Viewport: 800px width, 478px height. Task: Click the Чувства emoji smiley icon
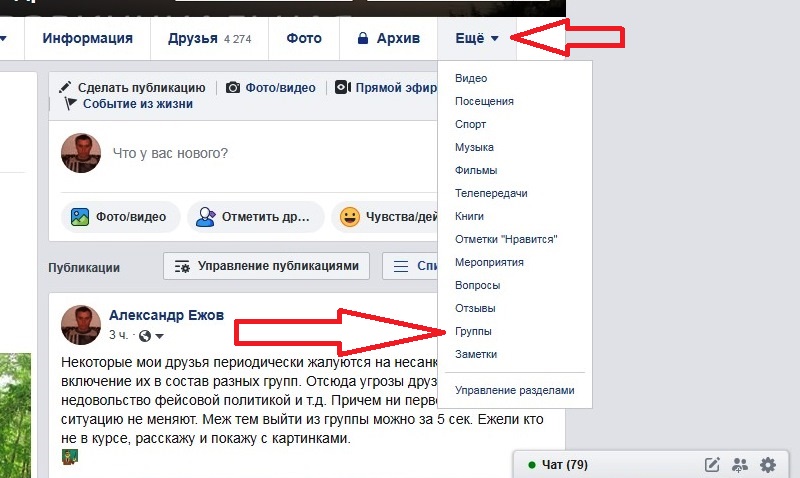350,217
